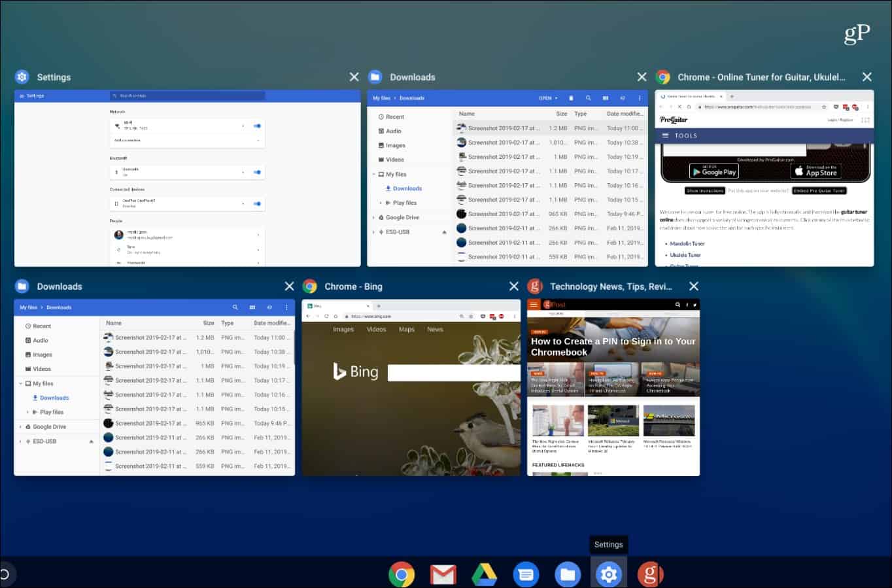Open Gmail from the shelf
This screenshot has height=588, width=892.
(x=443, y=574)
